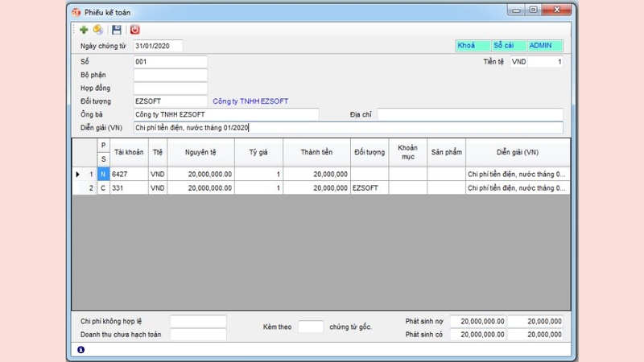Image resolution: width=644 pixels, height=362 pixels.
Task: Click the Hợp đồng input field
Action: tap(170, 88)
